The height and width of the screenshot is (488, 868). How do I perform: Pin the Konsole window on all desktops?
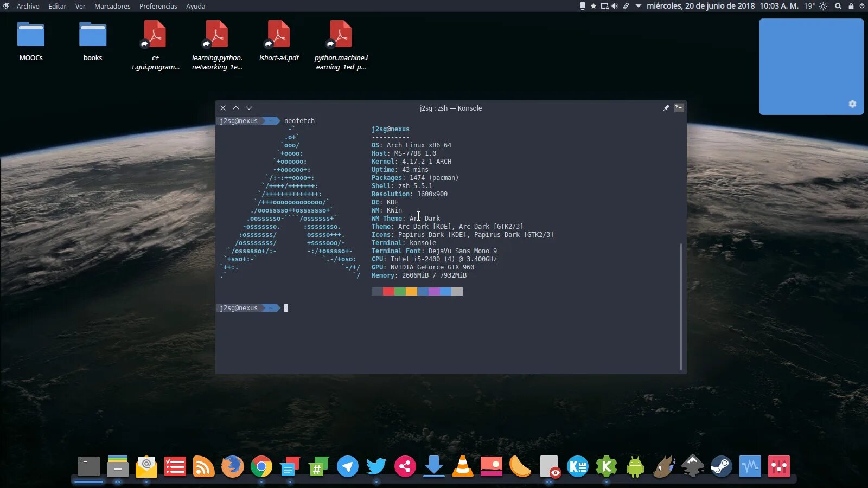666,108
